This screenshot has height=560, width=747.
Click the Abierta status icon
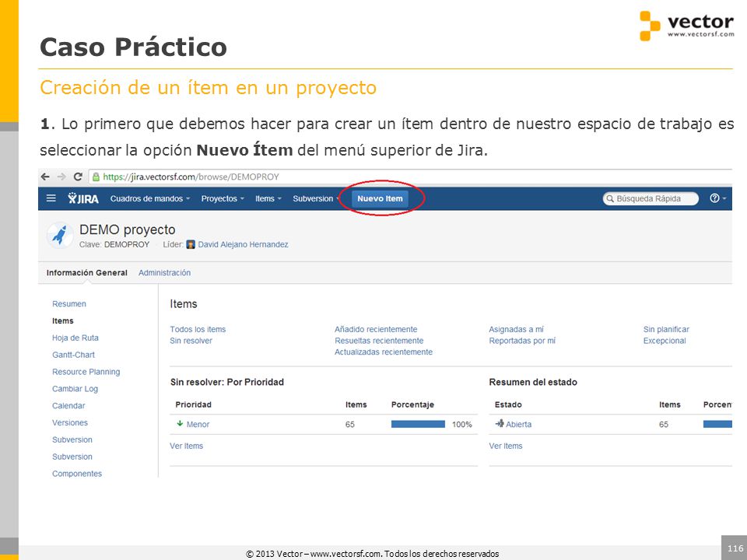point(500,423)
